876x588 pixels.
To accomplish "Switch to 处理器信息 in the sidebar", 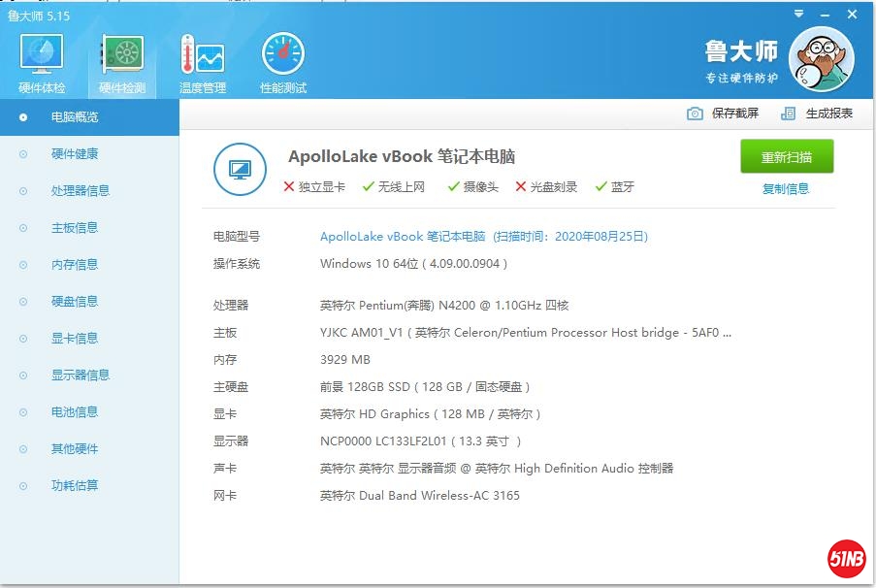I will 80,191.
